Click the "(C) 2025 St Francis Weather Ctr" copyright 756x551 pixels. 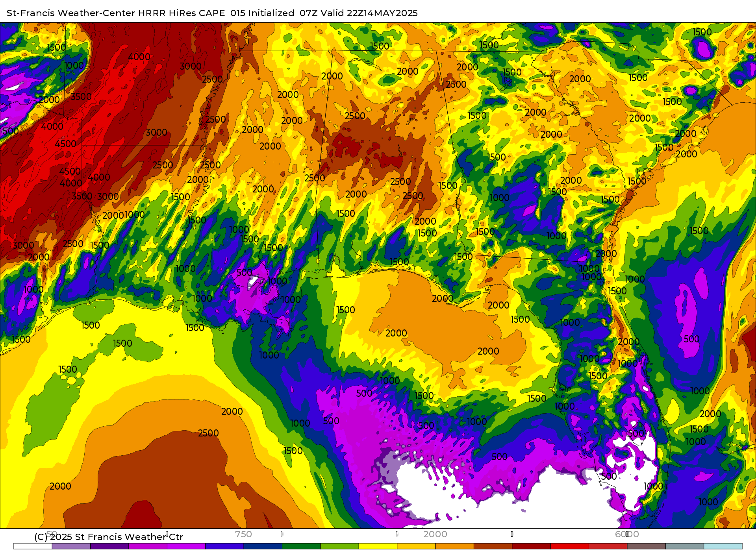pyautogui.click(x=109, y=537)
